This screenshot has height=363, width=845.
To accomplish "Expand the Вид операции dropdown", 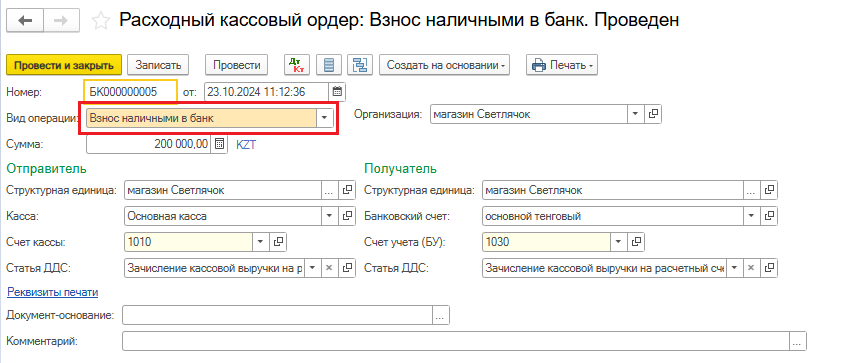I will [325, 118].
